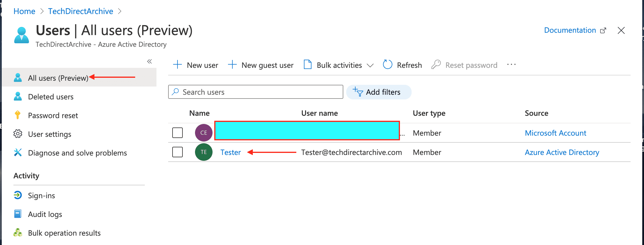Click the New user plus icon
The image size is (644, 245).
point(177,65)
